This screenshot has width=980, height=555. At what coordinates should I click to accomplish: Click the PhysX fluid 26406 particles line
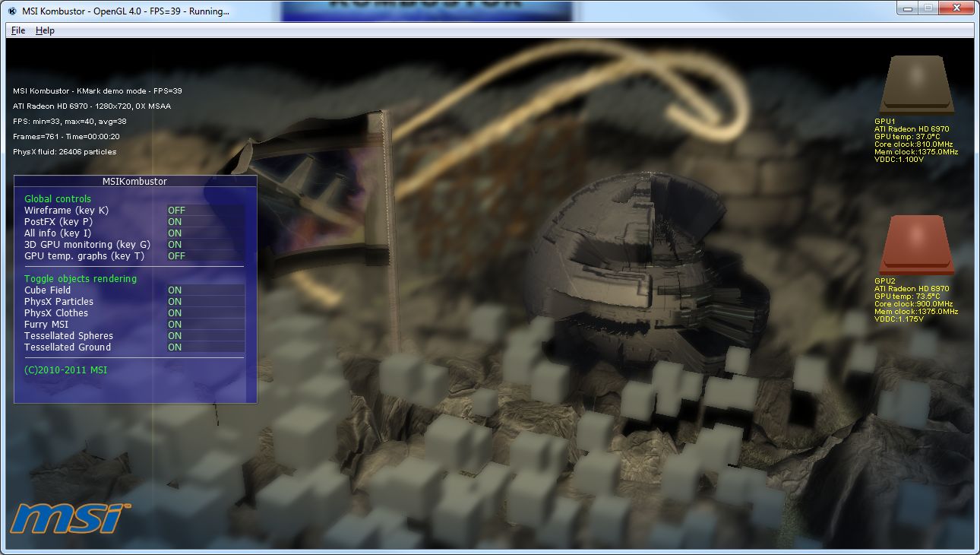click(x=65, y=152)
